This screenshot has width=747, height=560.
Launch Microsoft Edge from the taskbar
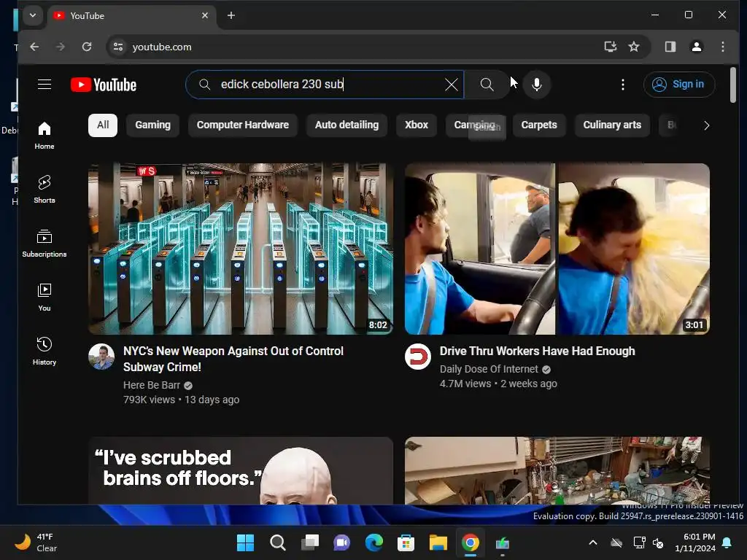[x=374, y=542]
